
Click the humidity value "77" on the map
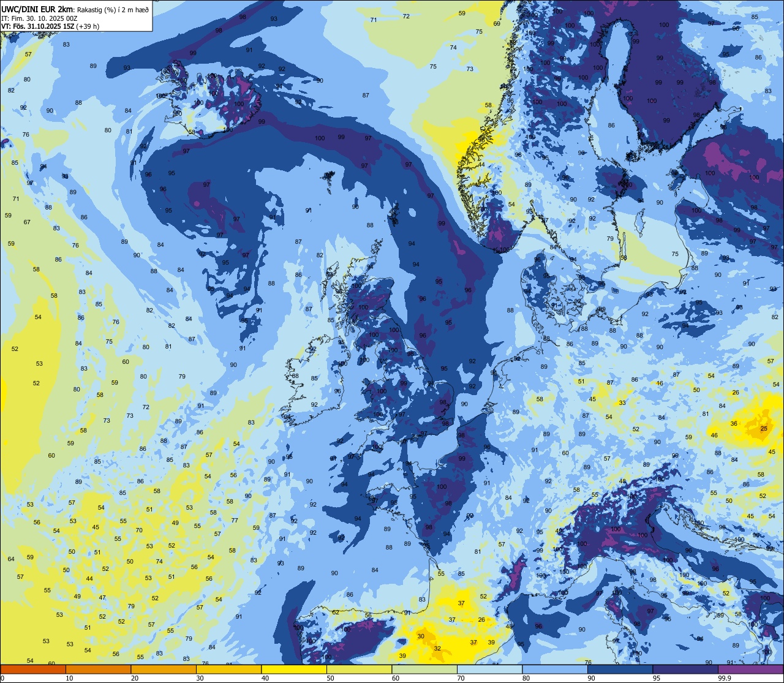pos(235,520)
